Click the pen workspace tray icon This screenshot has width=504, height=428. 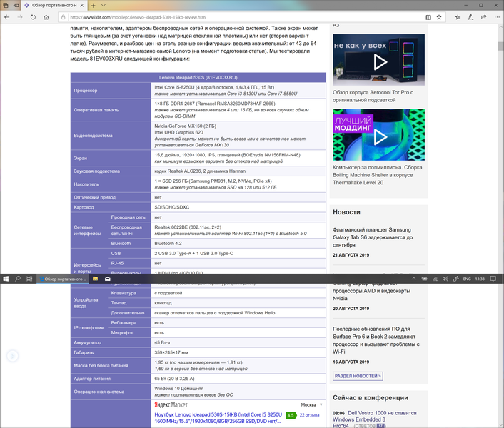pos(455,279)
